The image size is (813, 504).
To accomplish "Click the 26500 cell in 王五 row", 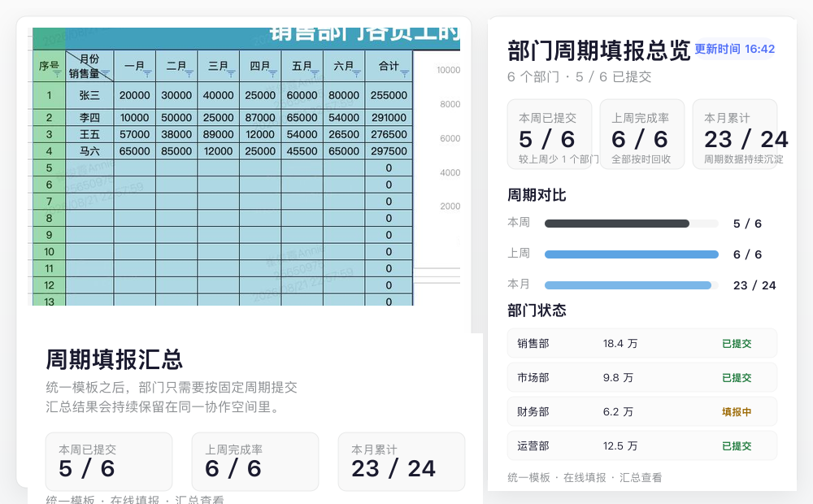I will tap(344, 134).
